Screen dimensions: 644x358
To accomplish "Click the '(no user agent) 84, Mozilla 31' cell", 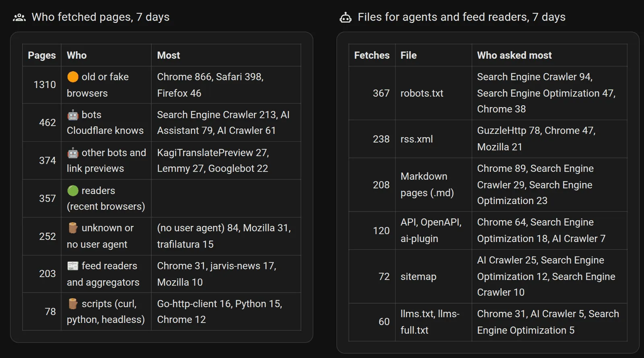I will (226, 236).
